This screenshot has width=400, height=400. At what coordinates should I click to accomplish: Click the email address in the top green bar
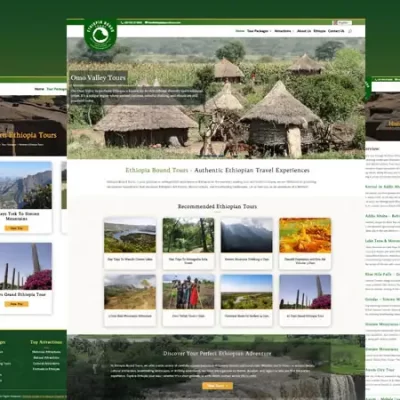(163, 22)
